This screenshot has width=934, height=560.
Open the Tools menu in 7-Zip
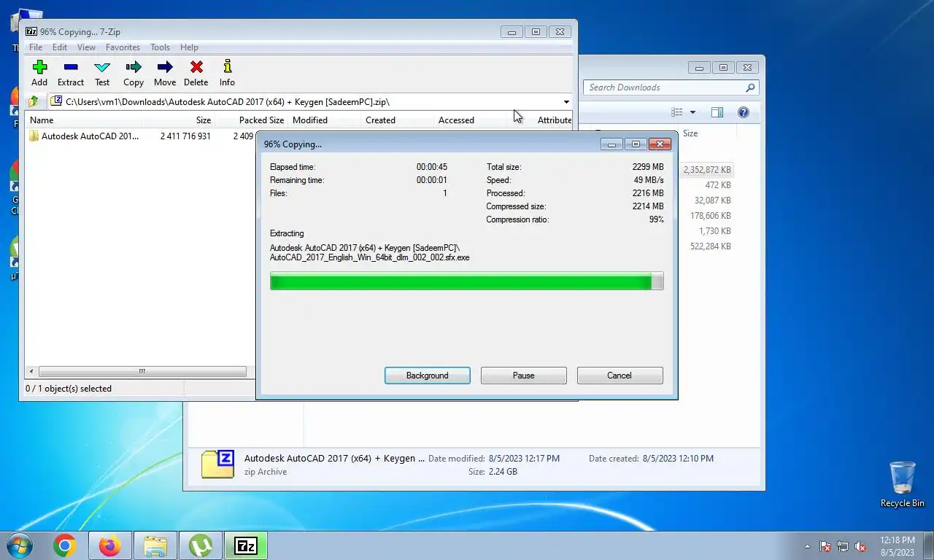pos(160,47)
